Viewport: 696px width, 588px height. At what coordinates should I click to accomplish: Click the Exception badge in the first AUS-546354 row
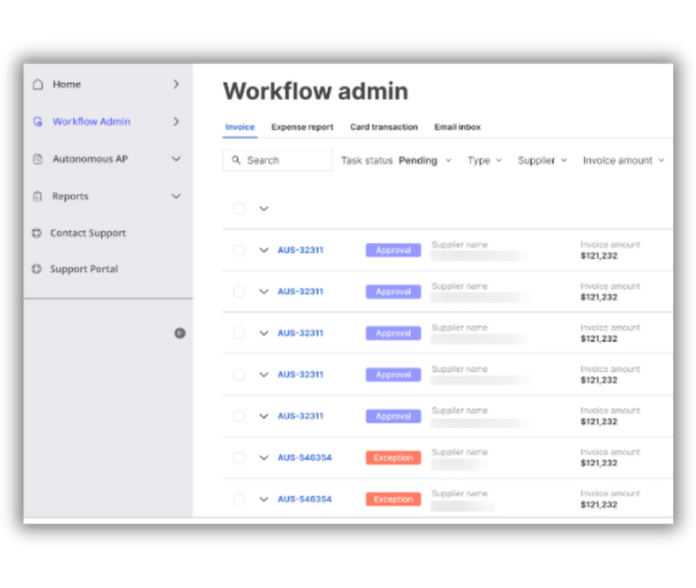[393, 458]
